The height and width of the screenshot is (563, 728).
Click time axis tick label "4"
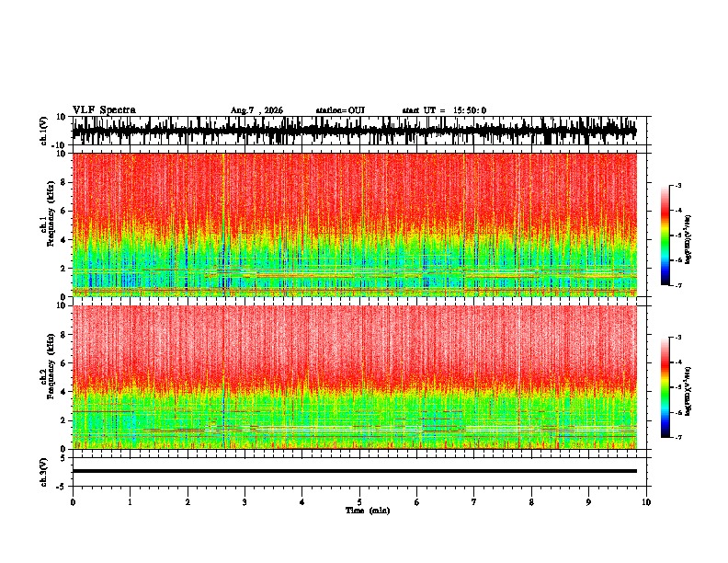tap(302, 502)
